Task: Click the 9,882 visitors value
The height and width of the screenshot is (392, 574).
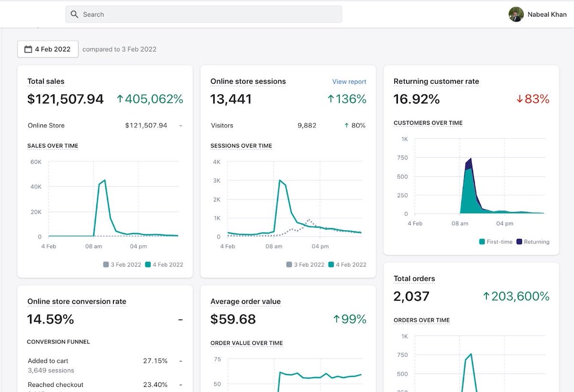Action: [x=307, y=125]
